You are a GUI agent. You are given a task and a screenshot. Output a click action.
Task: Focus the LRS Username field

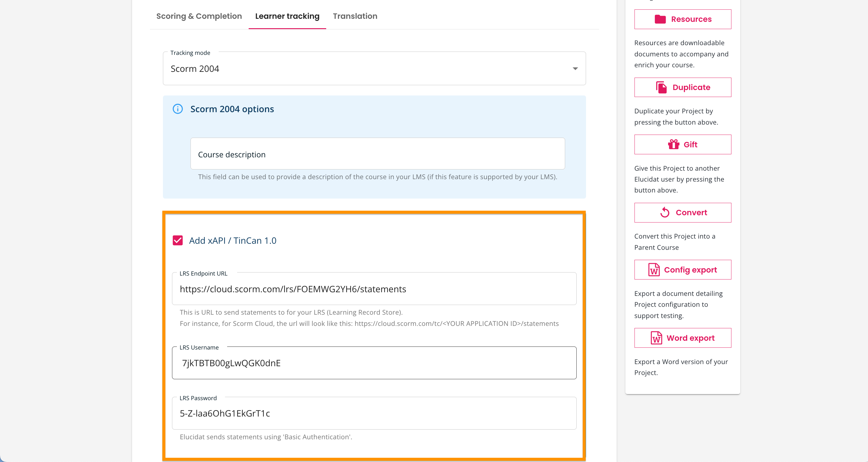click(x=374, y=363)
